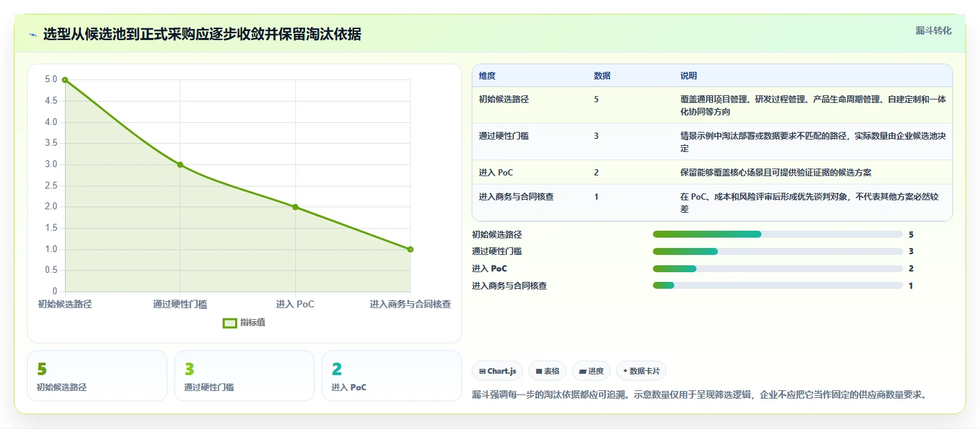Click the main title 选型从候选池到正式采购
This screenshot has height=429, width=980.
click(202, 35)
